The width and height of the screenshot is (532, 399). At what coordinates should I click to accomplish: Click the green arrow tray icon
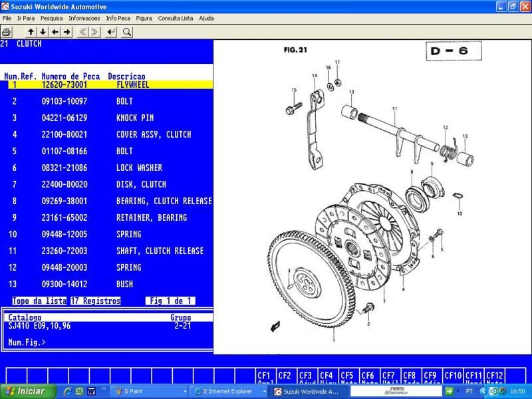[x=449, y=391]
